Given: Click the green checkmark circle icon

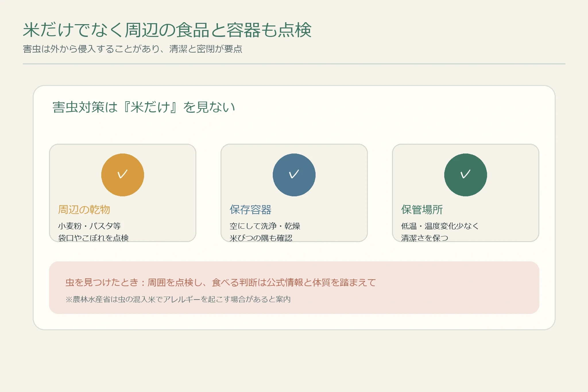Looking at the screenshot, I should coord(465,175).
